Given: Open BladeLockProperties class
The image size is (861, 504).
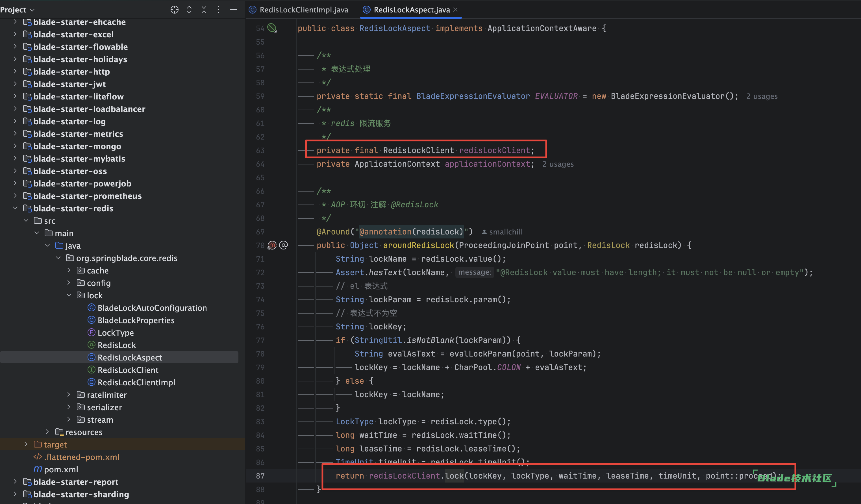Looking at the screenshot, I should tap(136, 320).
